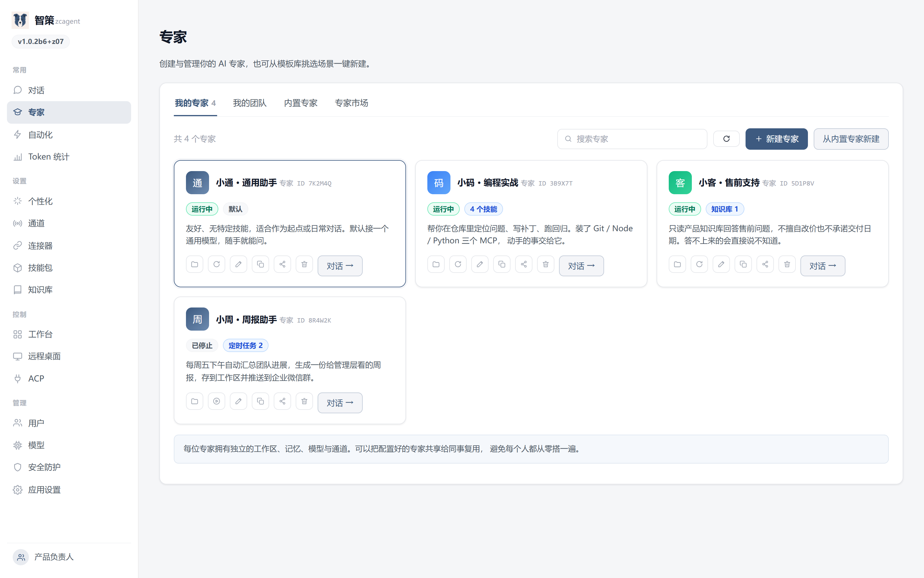
Task: Duplicate the 小客·售前支持 expert
Action: (743, 264)
